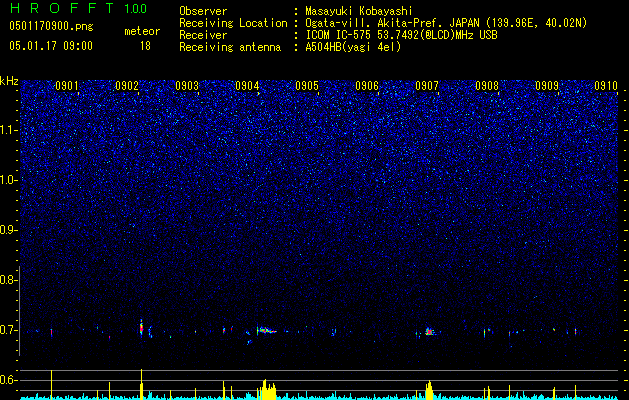Click the 0907 time marker
Image resolution: width=629 pixels, height=400 pixels.
(427, 86)
